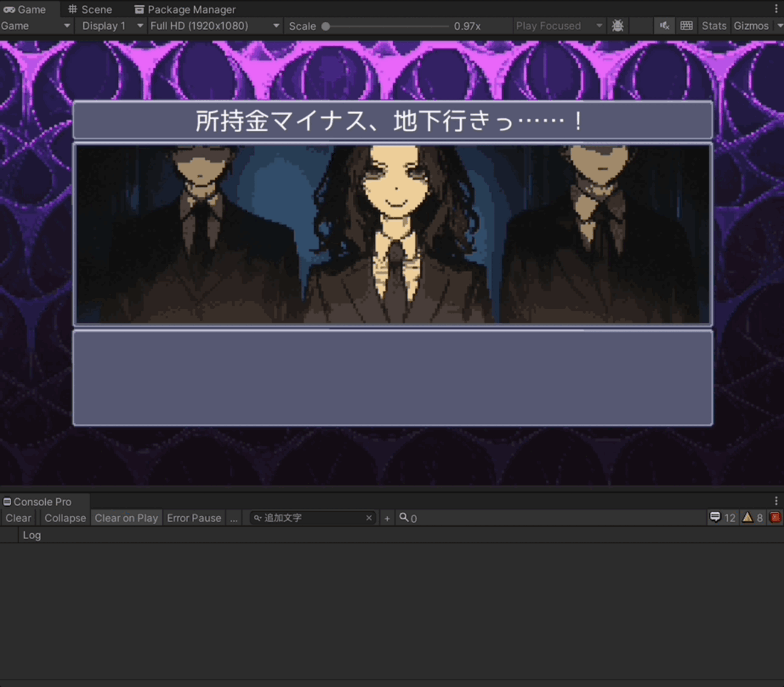
Task: Switch to the Game tab
Action: point(25,9)
